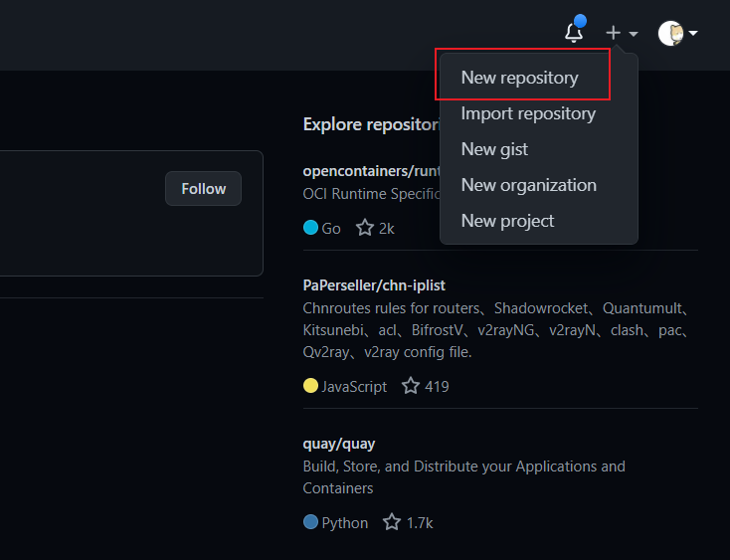This screenshot has height=560, width=730.
Task: Choose New organization in the menu
Action: (528, 185)
